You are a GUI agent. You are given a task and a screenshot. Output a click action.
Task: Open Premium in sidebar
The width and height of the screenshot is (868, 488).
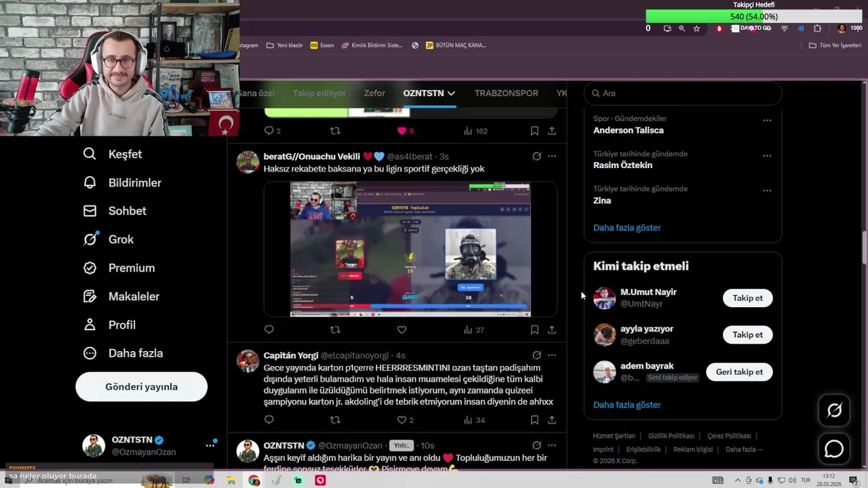[x=119, y=268]
